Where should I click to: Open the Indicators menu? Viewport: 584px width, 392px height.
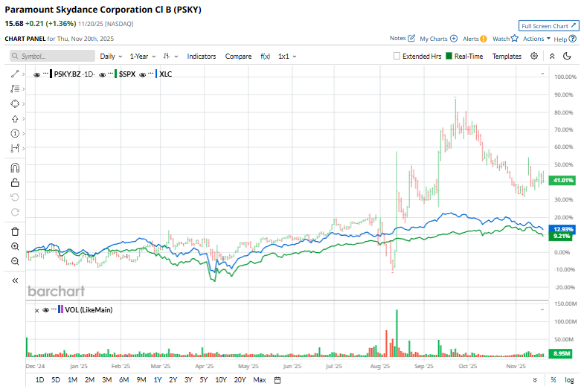[x=202, y=57]
